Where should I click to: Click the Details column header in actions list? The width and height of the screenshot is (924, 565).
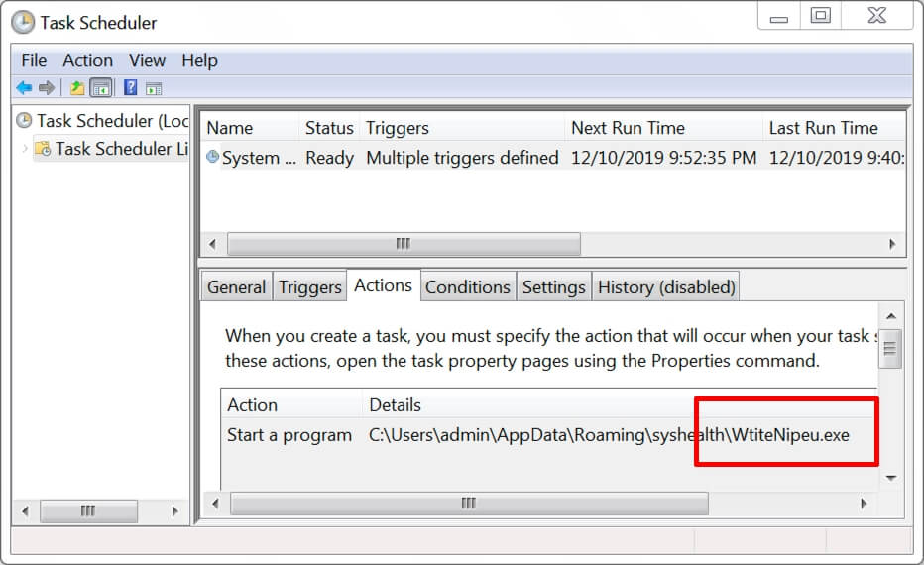tap(395, 405)
